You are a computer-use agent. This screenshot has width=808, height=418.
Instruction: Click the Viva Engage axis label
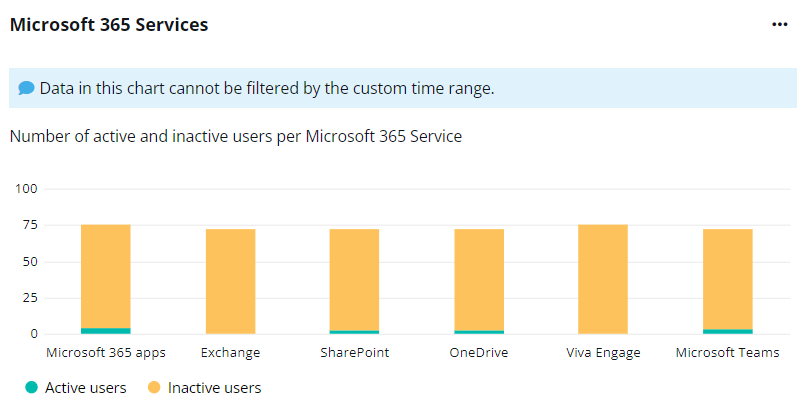(603, 353)
